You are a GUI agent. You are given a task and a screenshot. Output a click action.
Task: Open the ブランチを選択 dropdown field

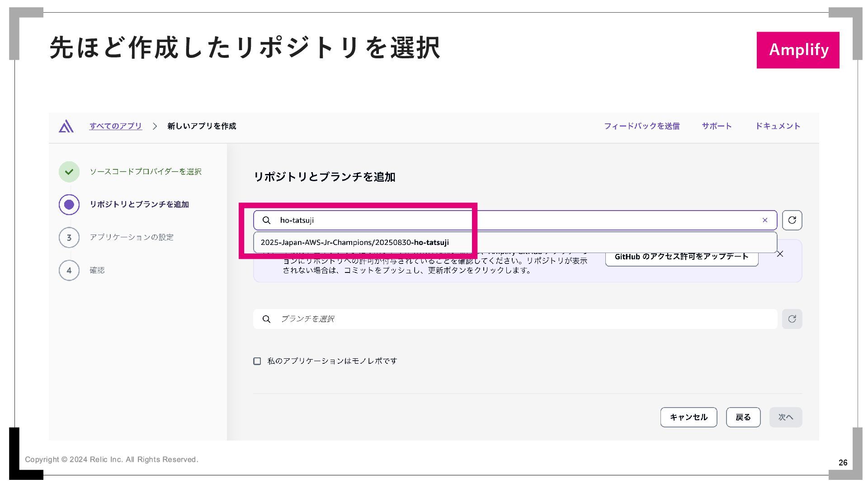515,319
